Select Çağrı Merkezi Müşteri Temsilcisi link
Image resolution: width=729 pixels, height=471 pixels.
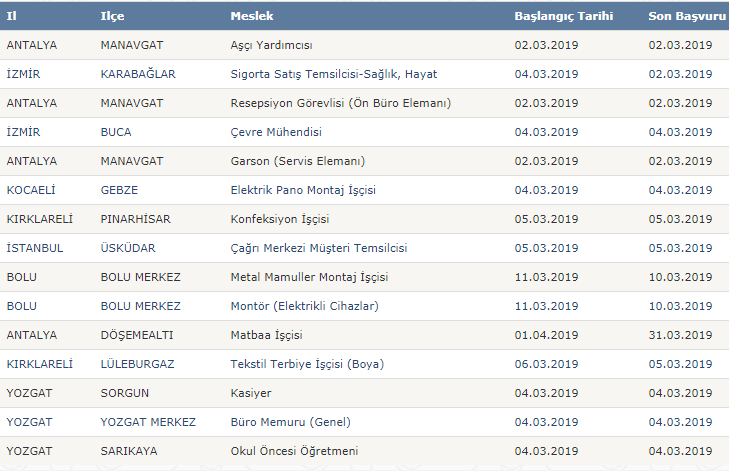(x=319, y=248)
